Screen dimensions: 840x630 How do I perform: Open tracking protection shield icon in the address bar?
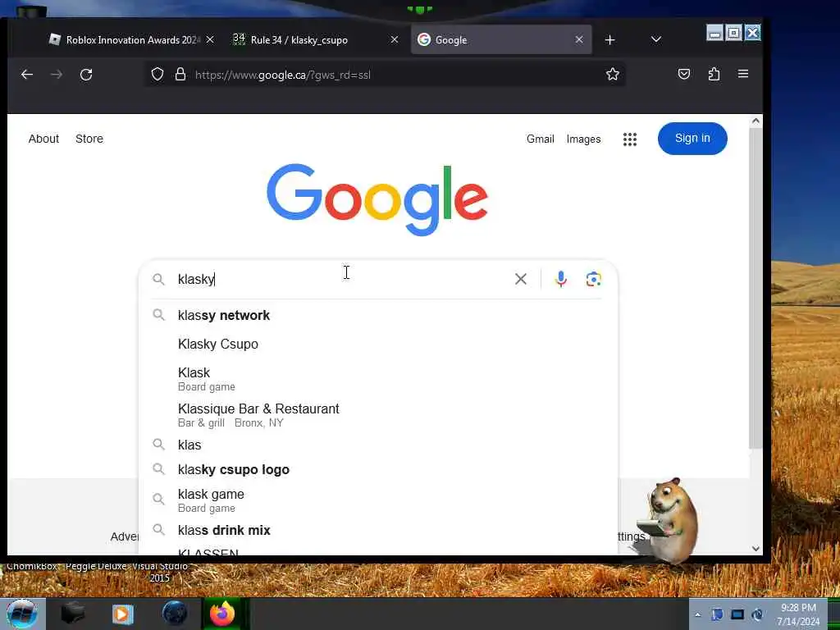[157, 74]
